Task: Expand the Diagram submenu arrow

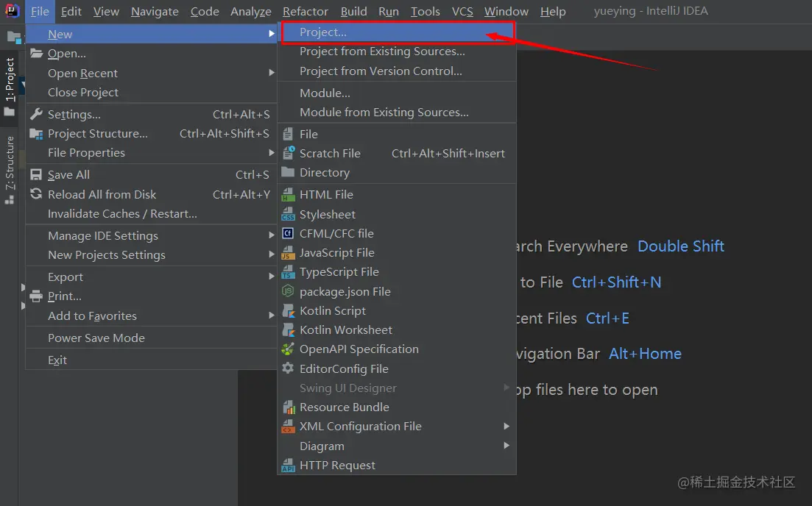Action: pyautogui.click(x=506, y=446)
